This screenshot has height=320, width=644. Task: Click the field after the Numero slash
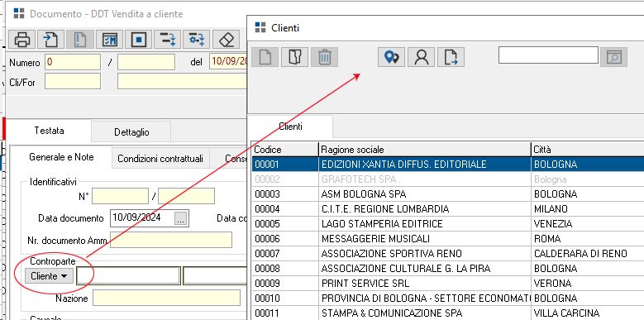coord(146,62)
